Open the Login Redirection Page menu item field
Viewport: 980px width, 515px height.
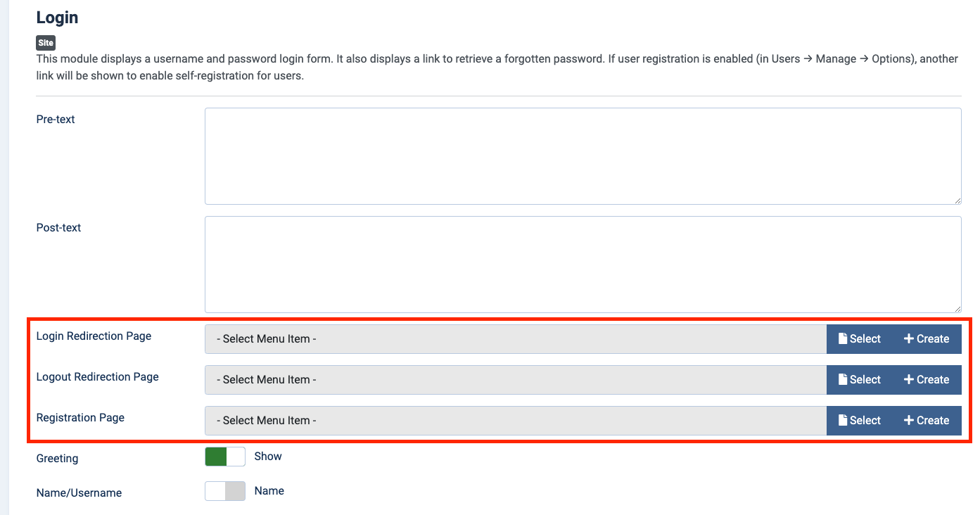coord(515,338)
